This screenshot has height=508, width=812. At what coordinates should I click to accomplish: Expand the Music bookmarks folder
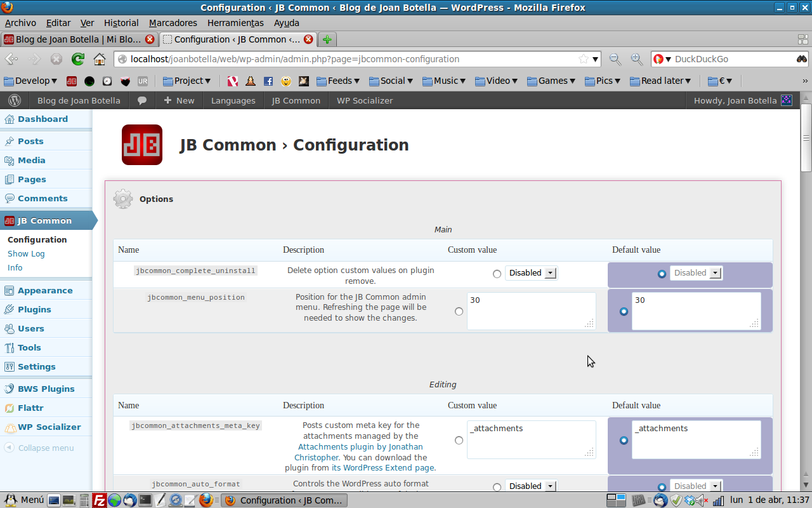[443, 81]
